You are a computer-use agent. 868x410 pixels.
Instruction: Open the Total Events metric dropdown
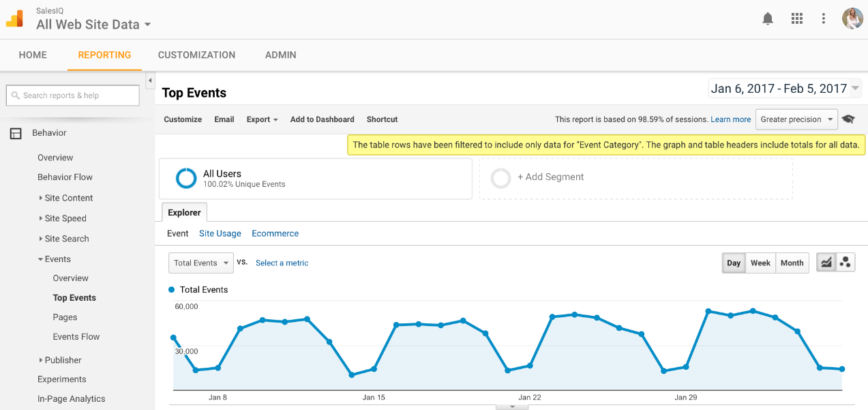(x=200, y=263)
